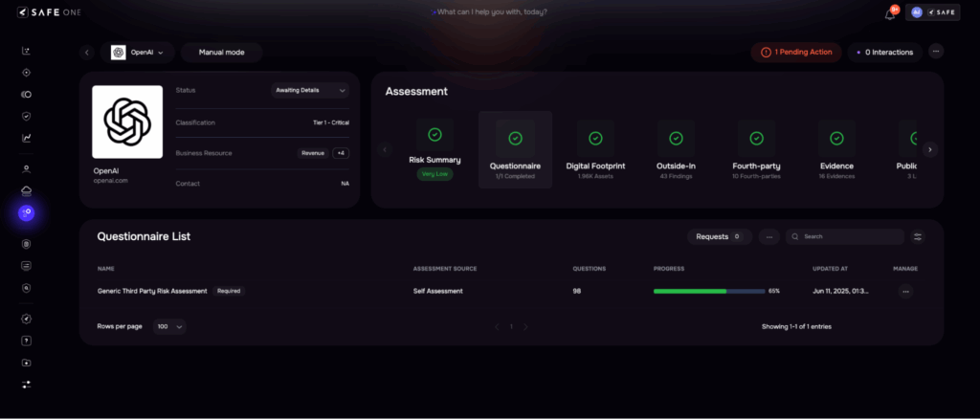Viewport: 980px width, 419px height.
Task: Click the OpenAI logo thumbnail
Action: pyautogui.click(x=127, y=121)
